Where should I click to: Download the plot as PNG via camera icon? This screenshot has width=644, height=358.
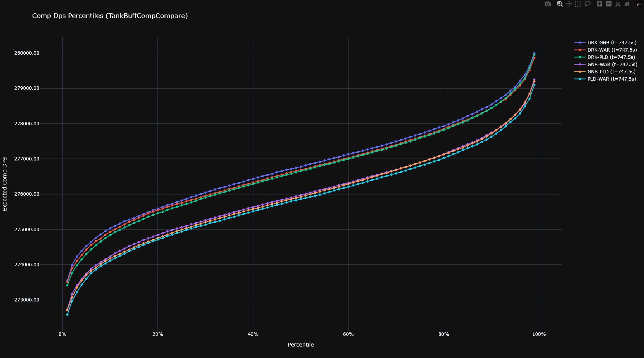[x=548, y=4]
